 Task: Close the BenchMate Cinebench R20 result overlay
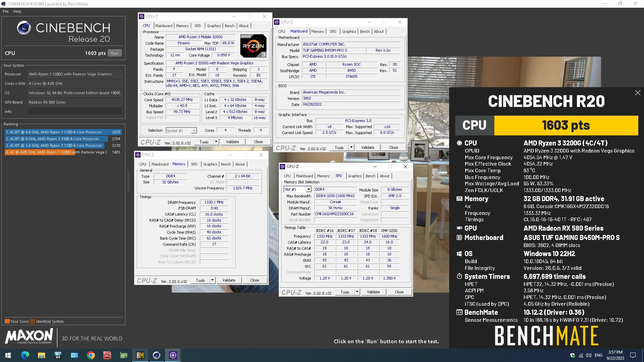coord(638,93)
